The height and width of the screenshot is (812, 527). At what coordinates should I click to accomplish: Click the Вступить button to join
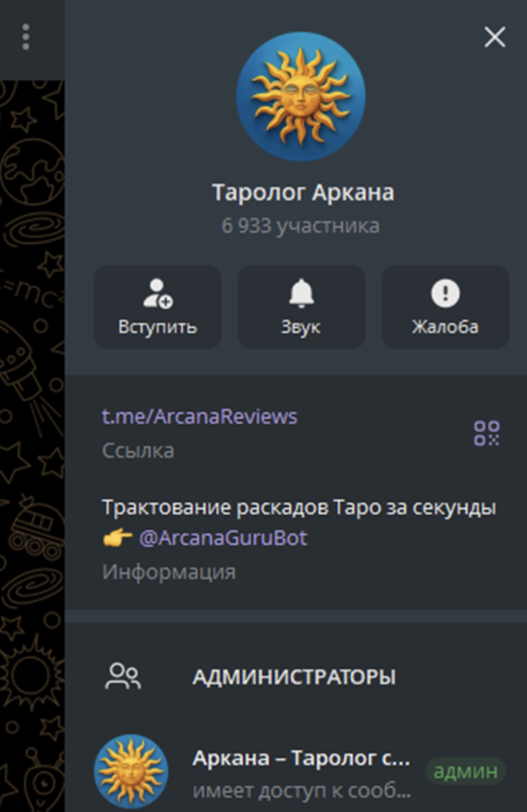157,307
